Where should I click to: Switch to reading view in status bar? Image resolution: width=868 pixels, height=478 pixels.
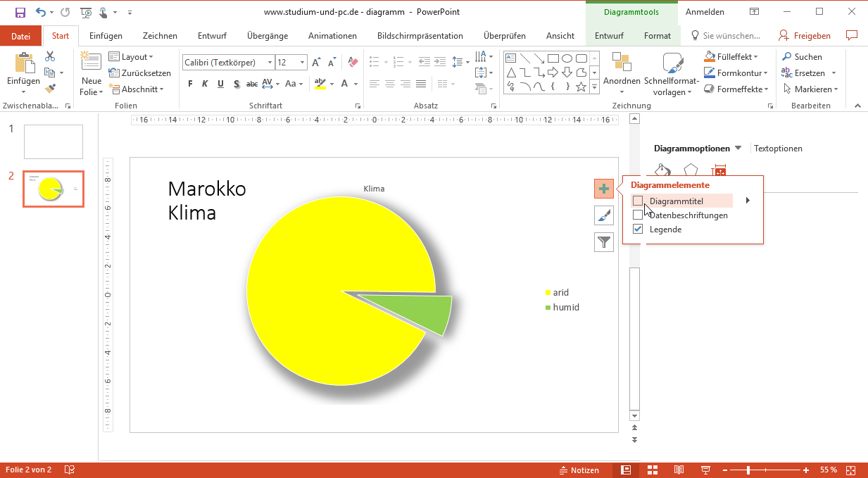coord(679,470)
